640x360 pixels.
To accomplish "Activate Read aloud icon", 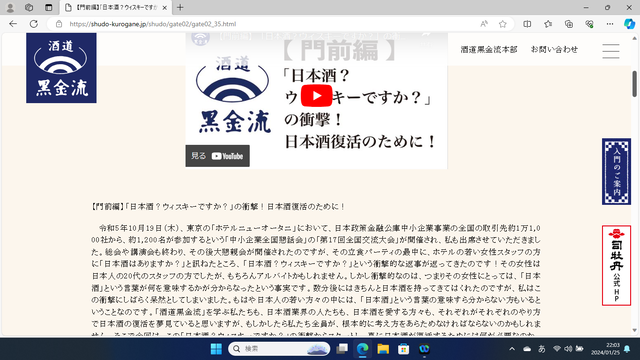I will pos(484,24).
